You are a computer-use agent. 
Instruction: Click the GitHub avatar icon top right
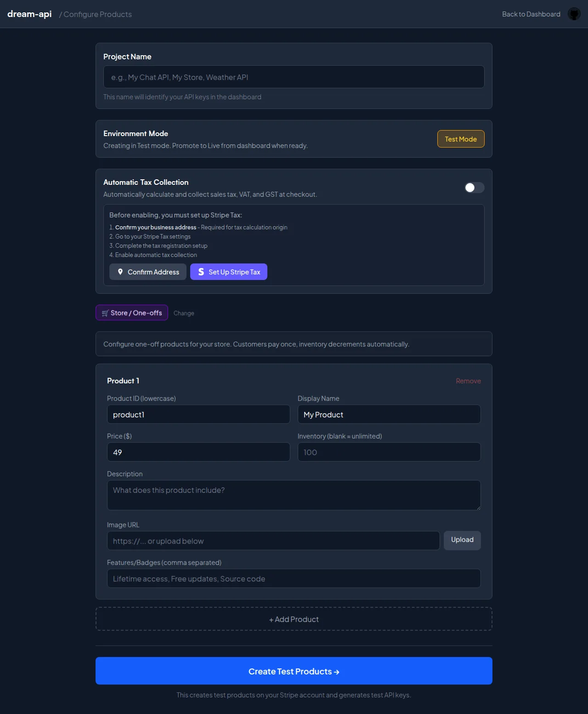[574, 14]
